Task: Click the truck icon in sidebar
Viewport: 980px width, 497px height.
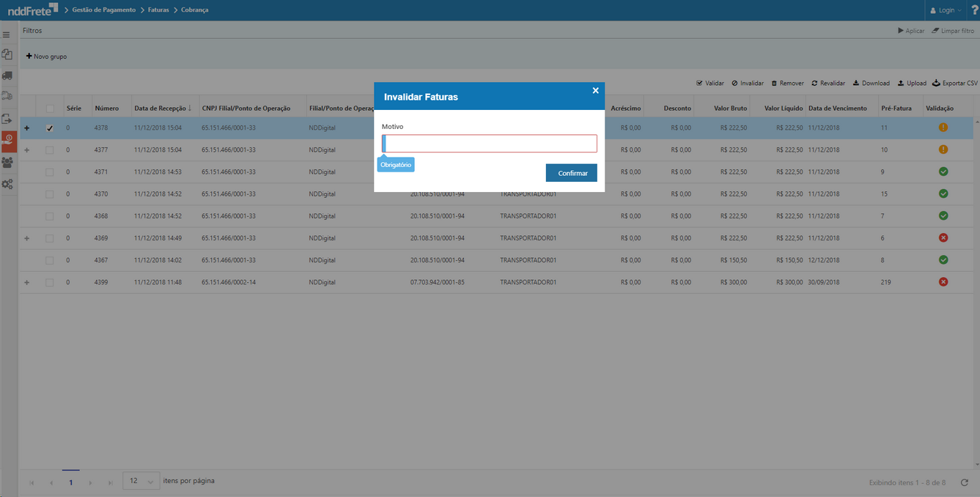Action: pyautogui.click(x=7, y=76)
